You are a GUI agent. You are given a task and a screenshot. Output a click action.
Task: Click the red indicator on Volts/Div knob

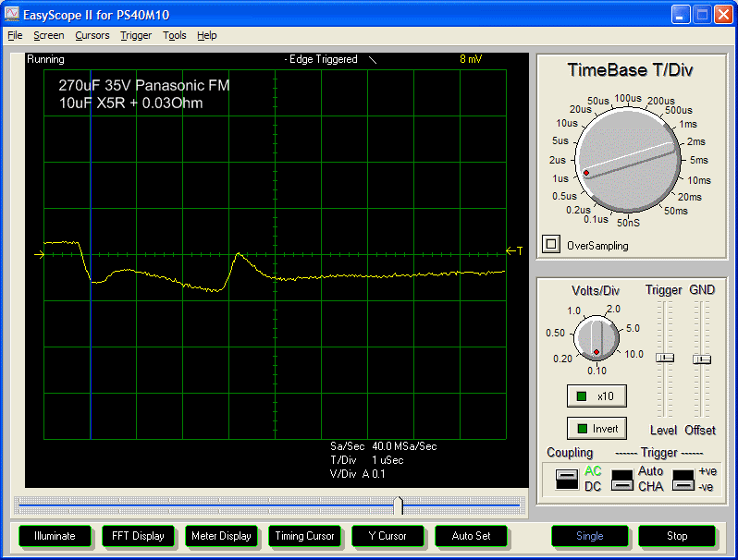(597, 352)
